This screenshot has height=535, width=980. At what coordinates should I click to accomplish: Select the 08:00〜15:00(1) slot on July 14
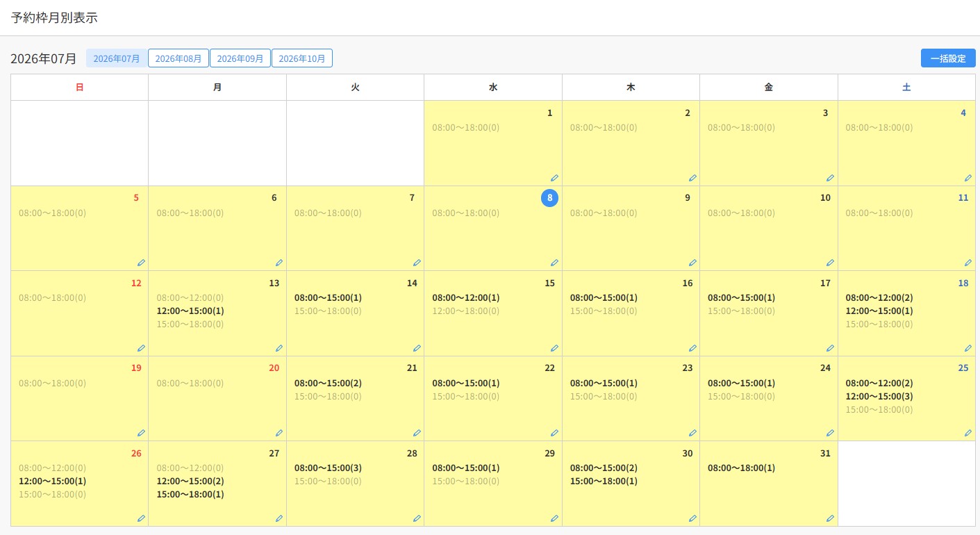click(328, 297)
